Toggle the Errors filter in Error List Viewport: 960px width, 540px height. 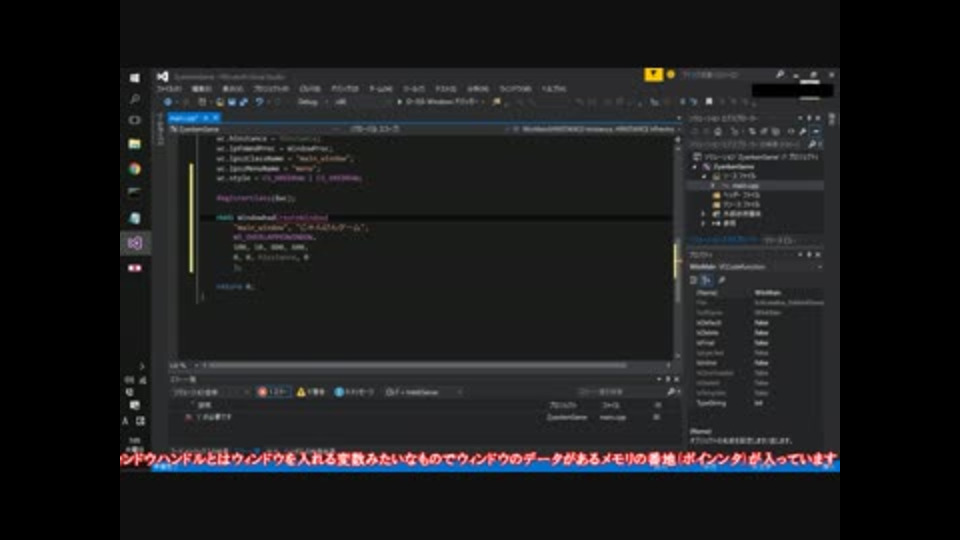click(273, 392)
